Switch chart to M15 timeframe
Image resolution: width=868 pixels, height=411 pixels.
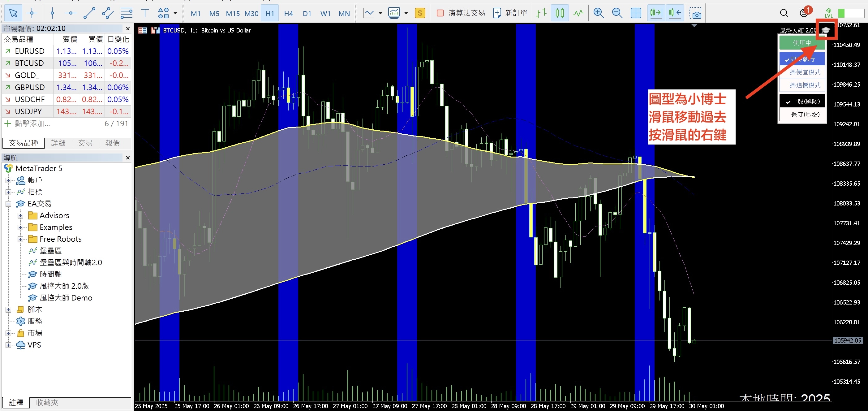[x=233, y=14]
